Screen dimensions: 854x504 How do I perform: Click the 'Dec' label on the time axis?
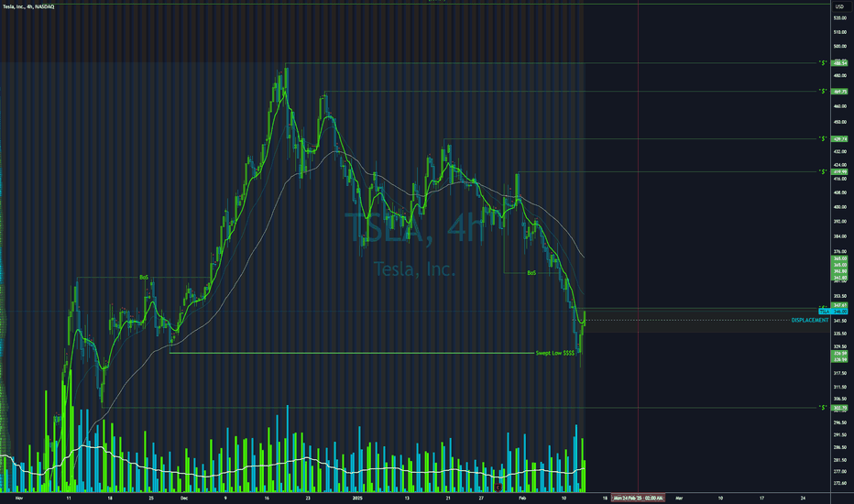click(184, 498)
